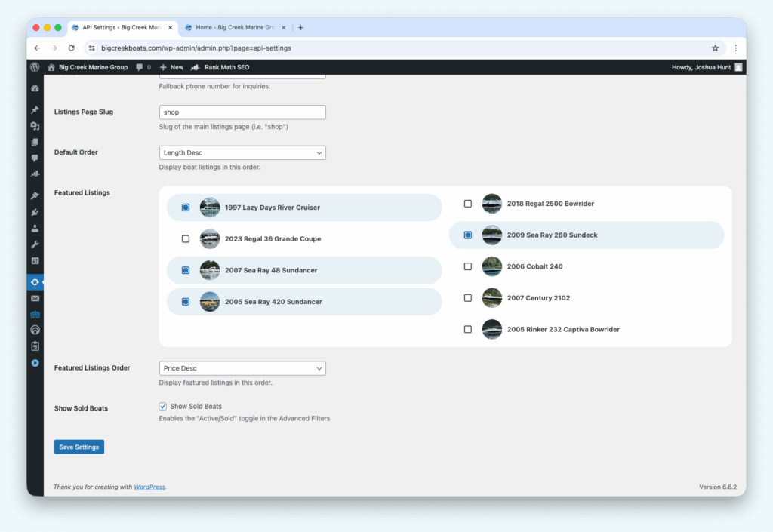Open the Media library sidebar icon

coord(35,126)
